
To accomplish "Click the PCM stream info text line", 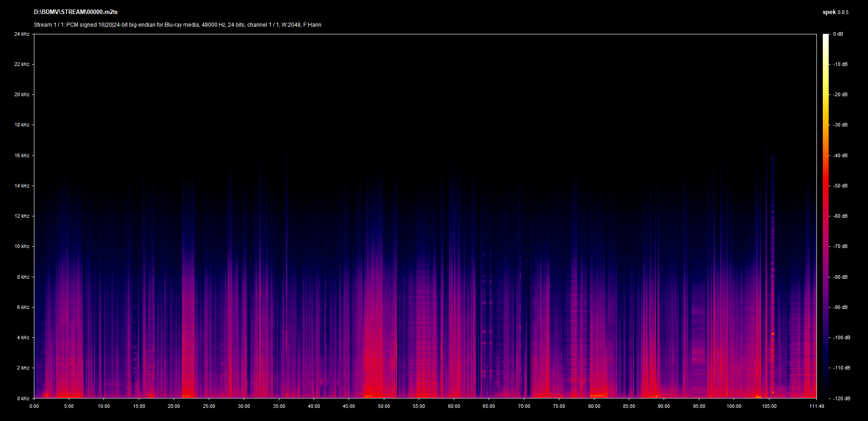I will tap(177, 25).
